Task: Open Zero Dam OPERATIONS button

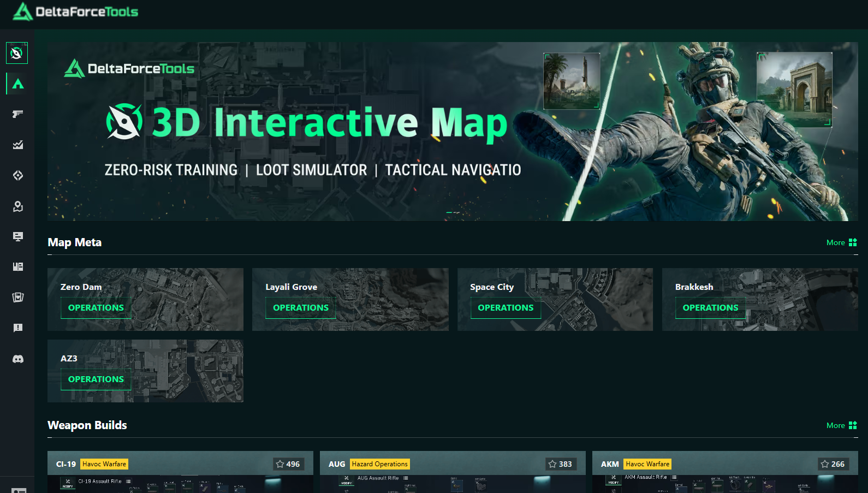Action: click(96, 308)
